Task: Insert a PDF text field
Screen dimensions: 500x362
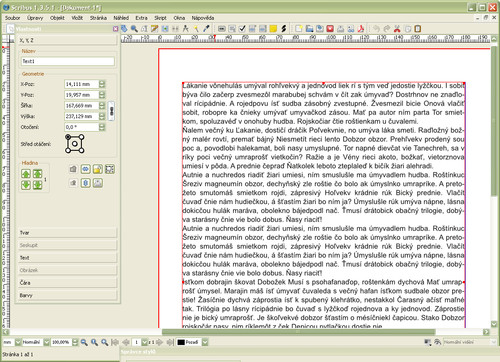Action: [232, 29]
